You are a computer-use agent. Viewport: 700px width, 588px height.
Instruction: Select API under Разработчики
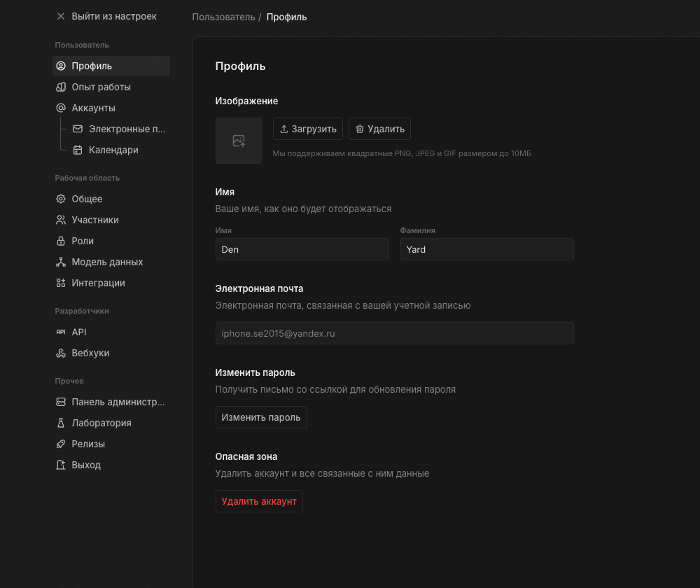tap(79, 332)
